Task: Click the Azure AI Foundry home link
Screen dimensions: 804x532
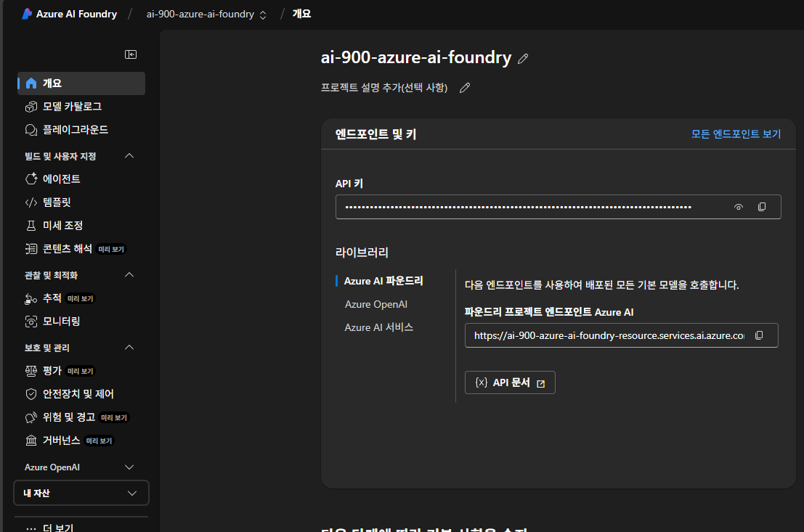Action: click(x=76, y=14)
